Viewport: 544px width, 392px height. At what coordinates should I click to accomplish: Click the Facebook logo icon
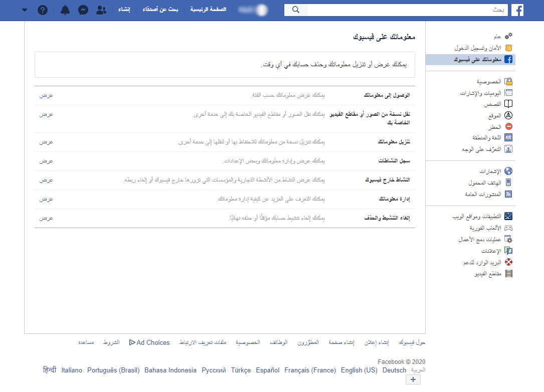click(x=517, y=10)
